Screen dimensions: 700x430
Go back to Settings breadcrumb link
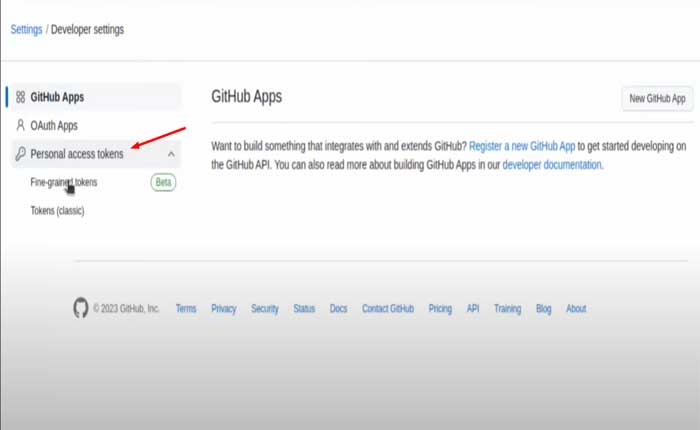tap(26, 29)
